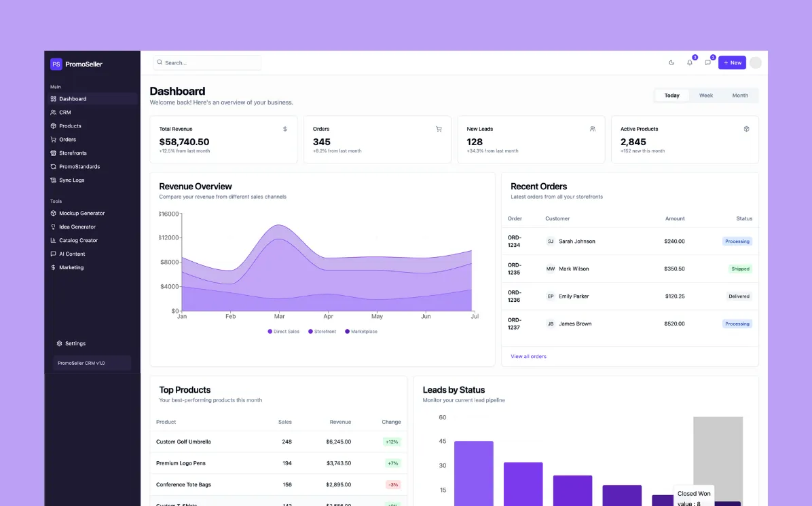The image size is (812, 506).
Task: Open the CRM section in the sidebar
Action: point(66,112)
